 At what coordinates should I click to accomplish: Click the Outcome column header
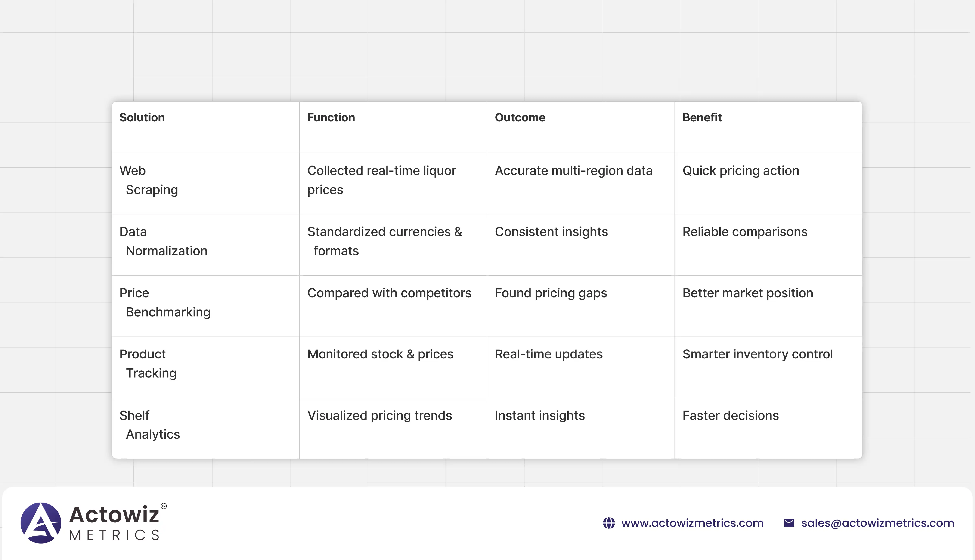coord(520,118)
